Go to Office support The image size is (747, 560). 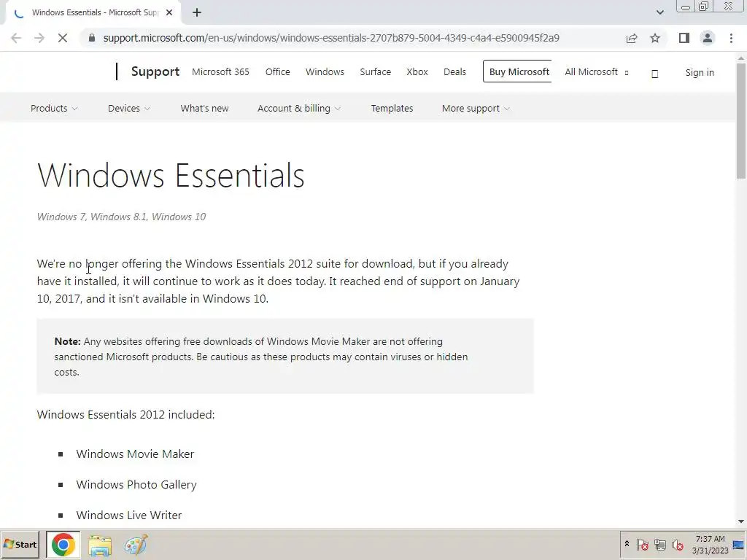(278, 72)
